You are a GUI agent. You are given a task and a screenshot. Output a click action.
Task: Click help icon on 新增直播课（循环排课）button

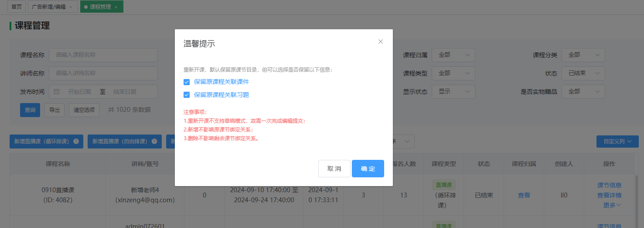[x=76, y=142]
